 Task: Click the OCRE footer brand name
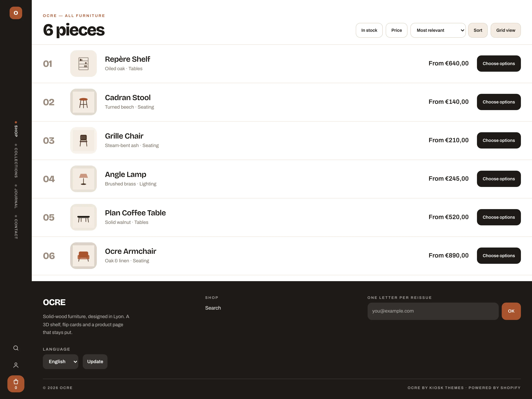[x=54, y=302]
